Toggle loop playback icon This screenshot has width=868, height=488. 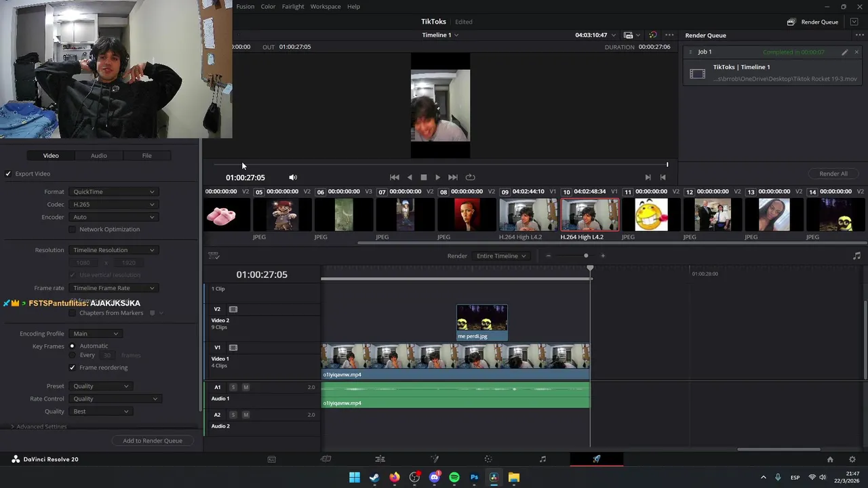coord(470,177)
